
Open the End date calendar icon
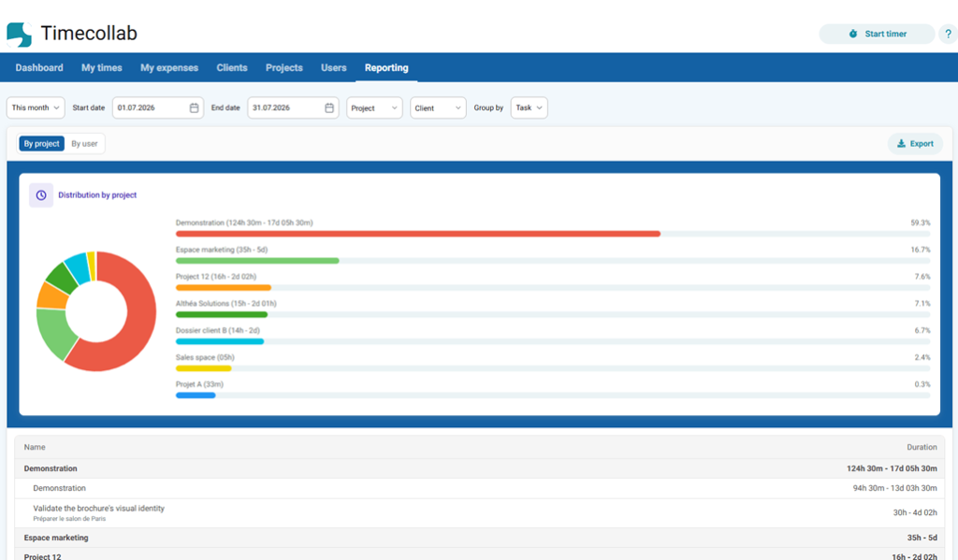(x=329, y=108)
